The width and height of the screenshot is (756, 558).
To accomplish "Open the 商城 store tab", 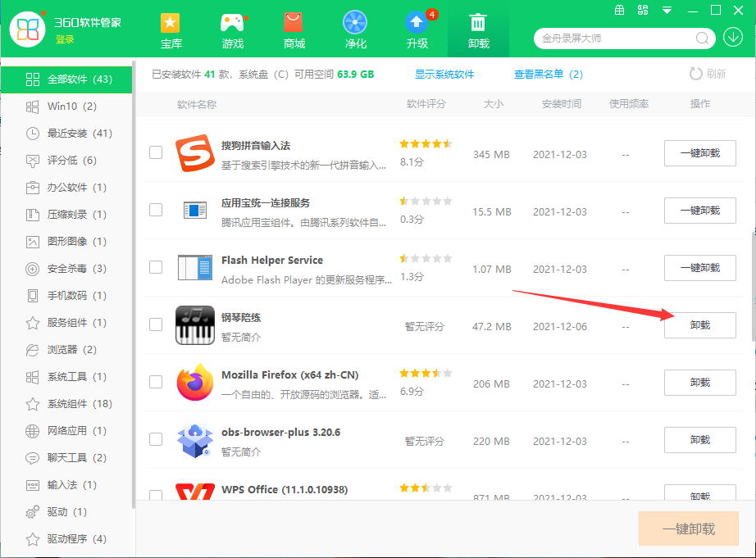I will 294,31.
